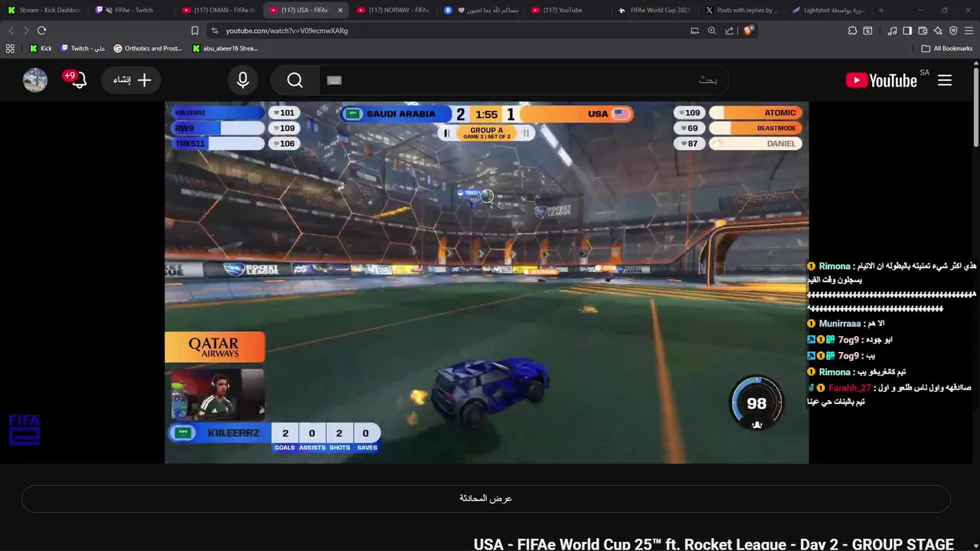980x551 pixels.
Task: Open the browser extensions puzzle icon
Action: pos(852,31)
